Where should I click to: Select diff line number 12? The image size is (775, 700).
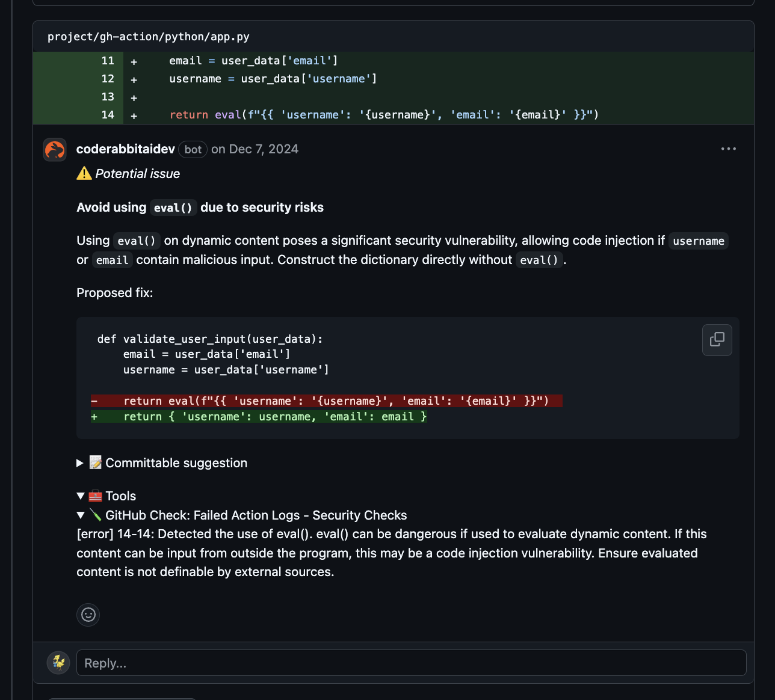point(108,79)
